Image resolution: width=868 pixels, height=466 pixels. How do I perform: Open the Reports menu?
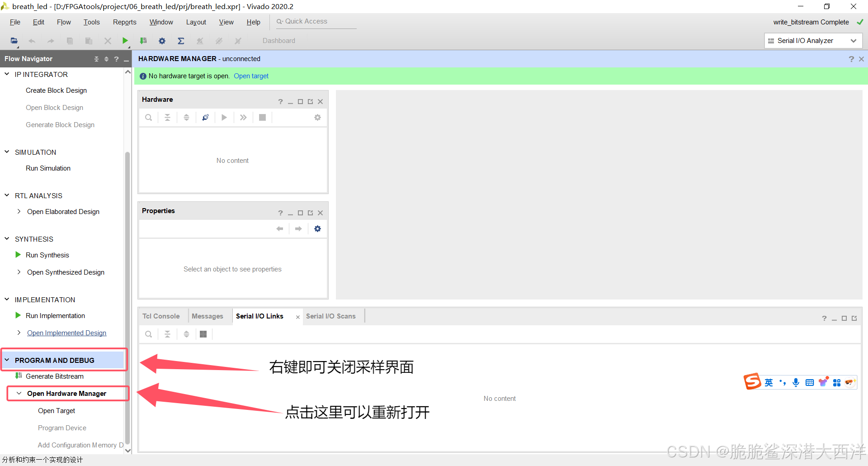(x=124, y=22)
